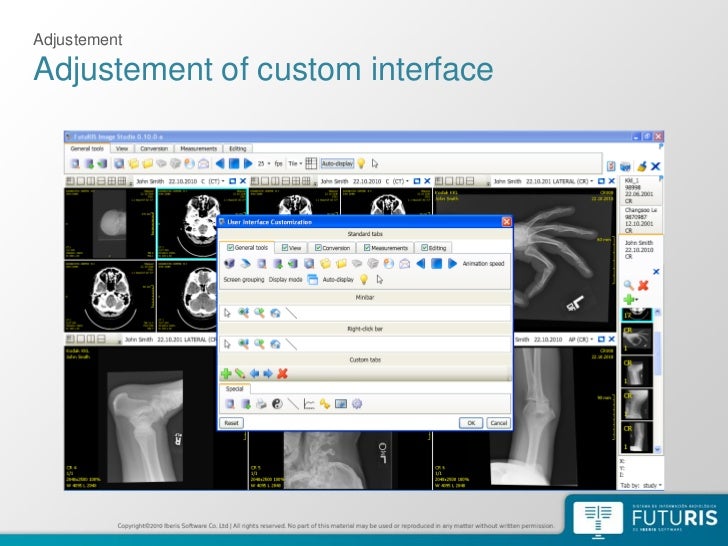Click the printer icon in Special tab

261,404
